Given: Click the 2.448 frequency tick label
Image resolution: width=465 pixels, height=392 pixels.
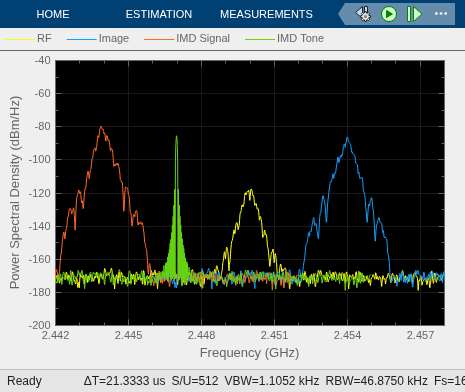Looking at the screenshot, I should (201, 335).
